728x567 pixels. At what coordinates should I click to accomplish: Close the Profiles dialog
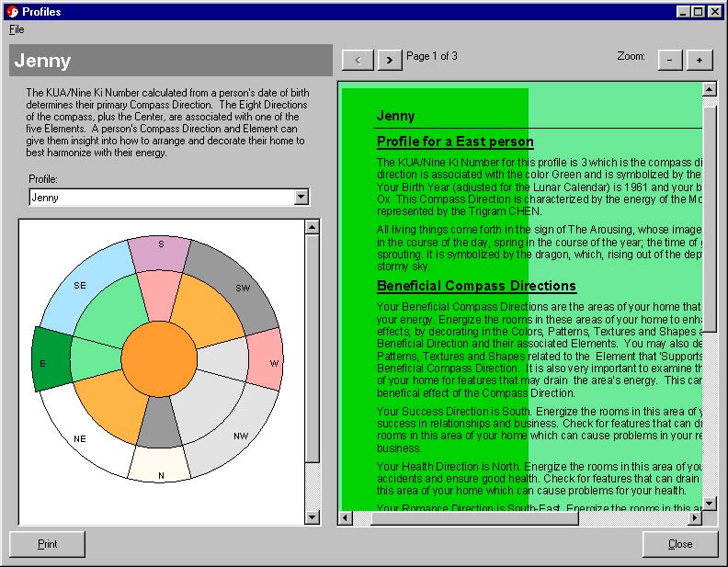click(680, 544)
